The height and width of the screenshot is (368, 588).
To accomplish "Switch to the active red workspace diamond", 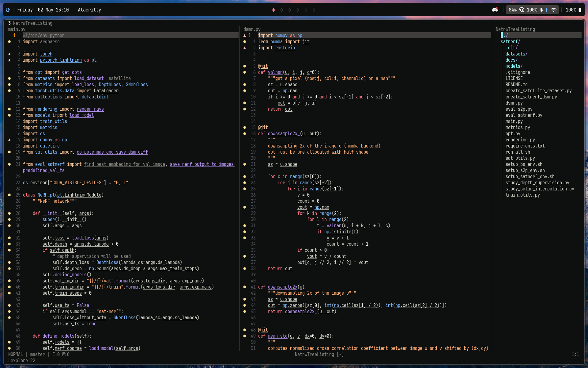I will point(273,10).
